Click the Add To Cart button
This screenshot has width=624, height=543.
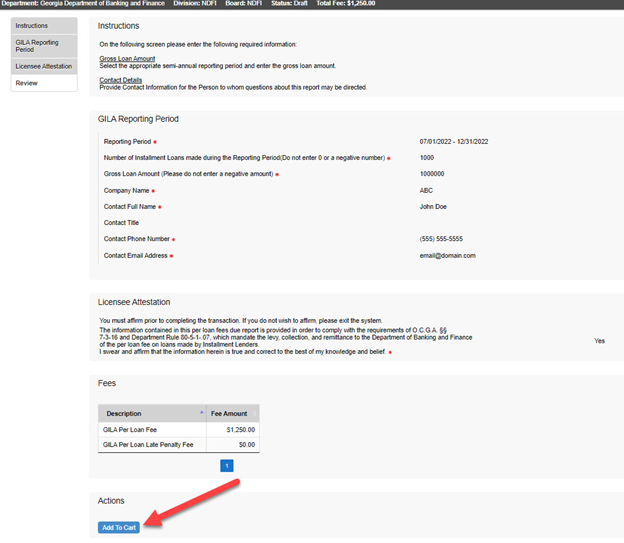click(118, 527)
